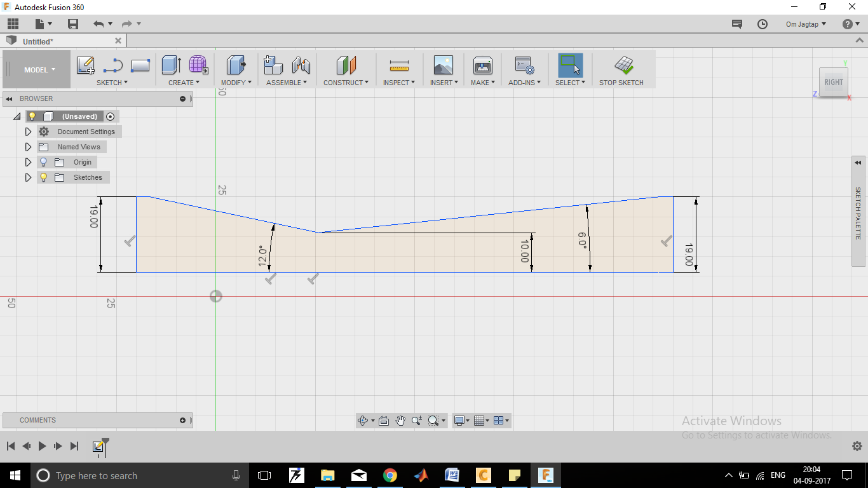Viewport: 868px width, 488px height.
Task: Select the Mirror sketch tool
Action: click(301, 65)
